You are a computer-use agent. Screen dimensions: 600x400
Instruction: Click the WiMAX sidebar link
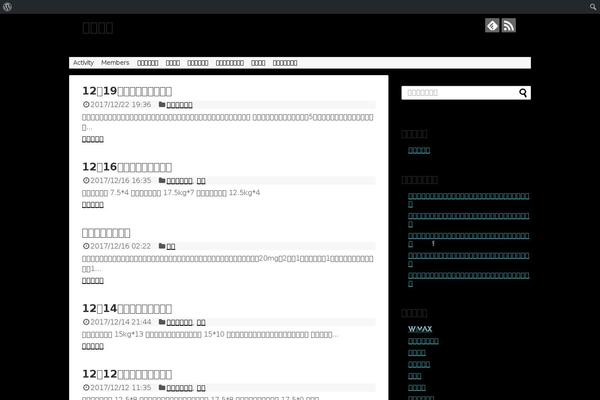pyautogui.click(x=420, y=329)
